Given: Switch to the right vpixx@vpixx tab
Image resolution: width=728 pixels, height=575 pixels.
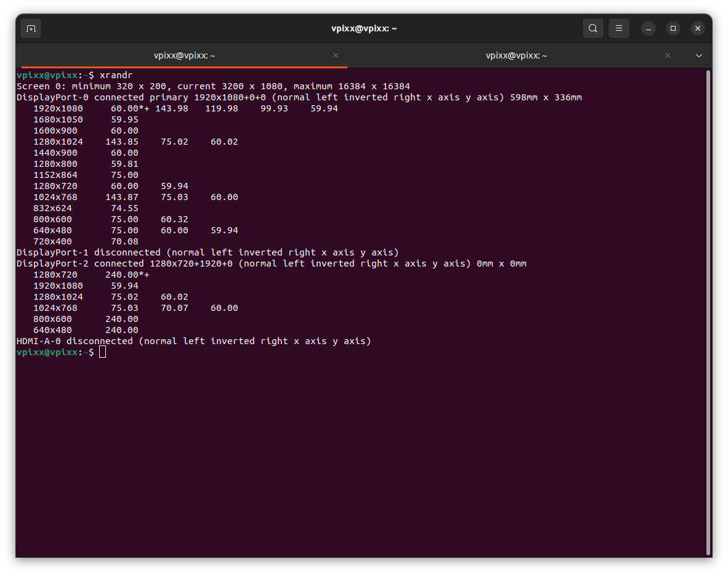Looking at the screenshot, I should pos(516,55).
